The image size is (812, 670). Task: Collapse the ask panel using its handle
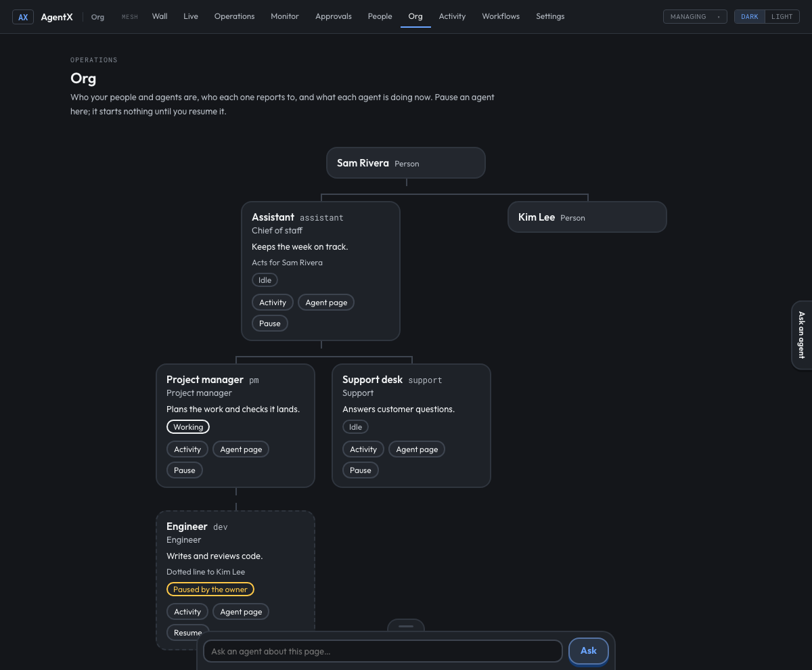click(x=406, y=626)
